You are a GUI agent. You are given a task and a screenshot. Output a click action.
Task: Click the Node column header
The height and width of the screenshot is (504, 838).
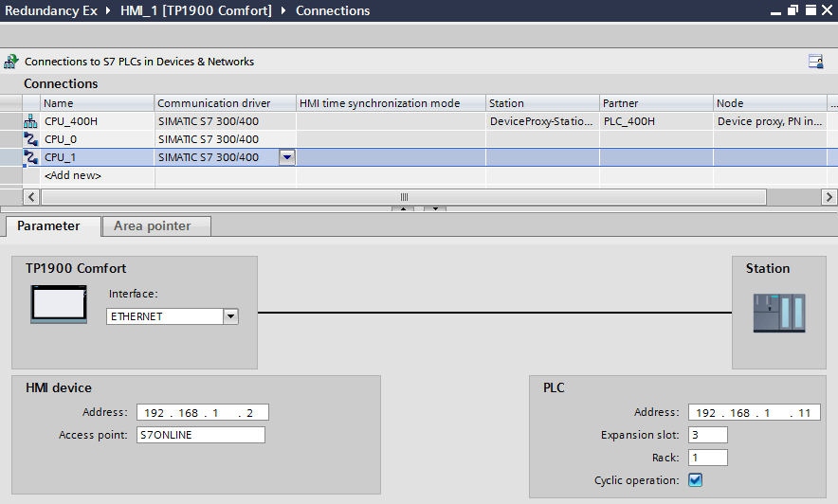point(770,103)
